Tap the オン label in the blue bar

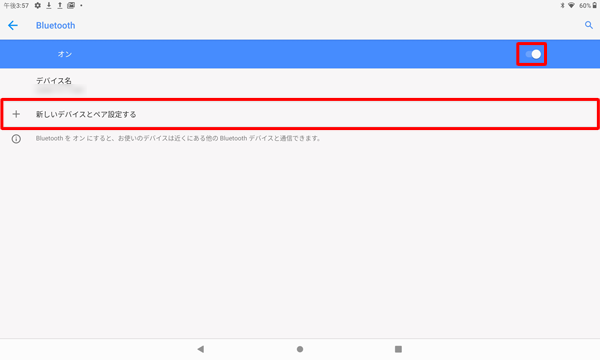65,54
